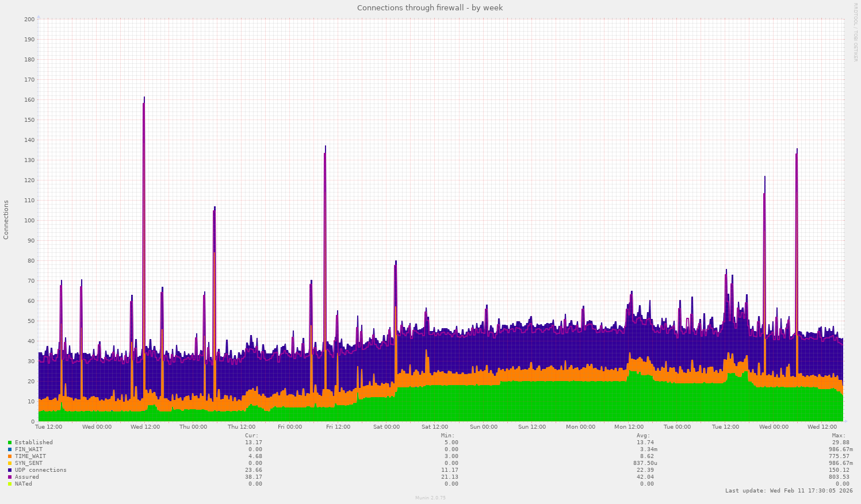Click the 'Sat 00:00' time axis label
Viewport: 861px width, 504px height.
click(386, 427)
